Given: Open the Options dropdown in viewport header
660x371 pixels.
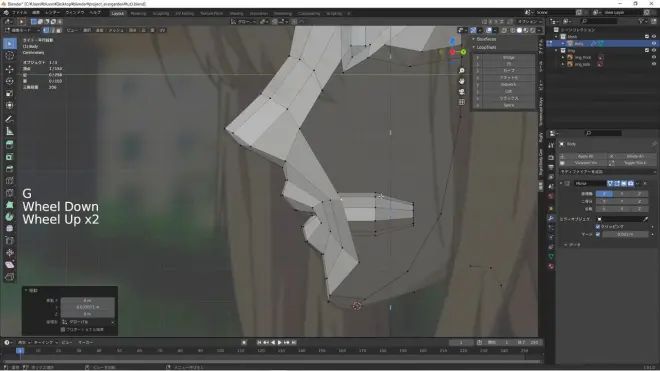Looking at the screenshot, I should click(x=529, y=21).
